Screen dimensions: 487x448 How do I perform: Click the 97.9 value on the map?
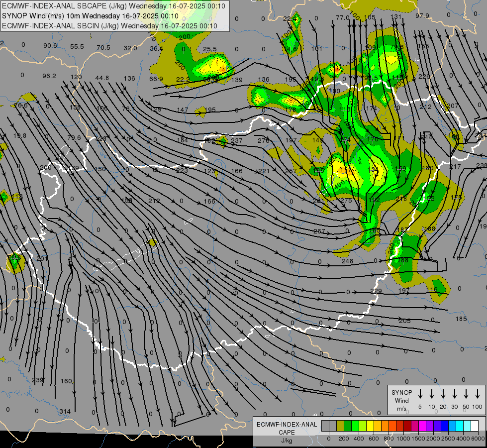422,15
